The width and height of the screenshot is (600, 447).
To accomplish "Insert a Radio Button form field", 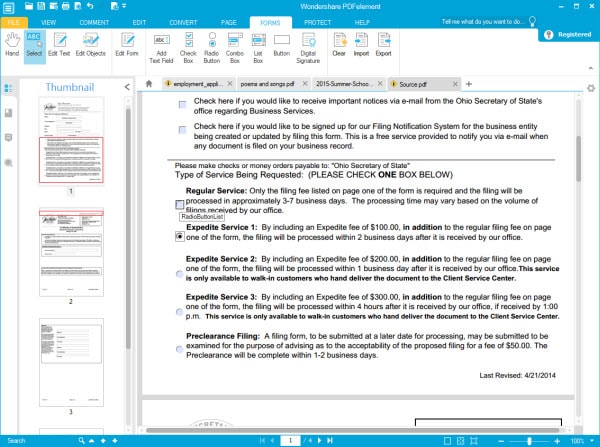I will click(x=212, y=48).
